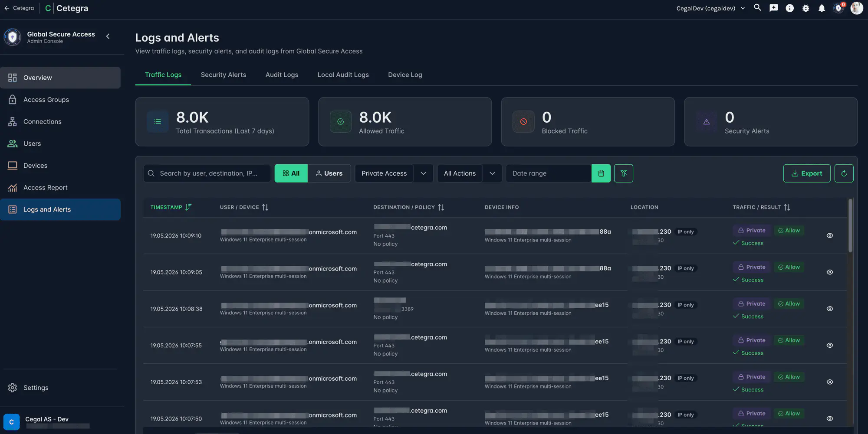868x434 pixels.
Task: Open the bug report icon
Action: tap(806, 8)
